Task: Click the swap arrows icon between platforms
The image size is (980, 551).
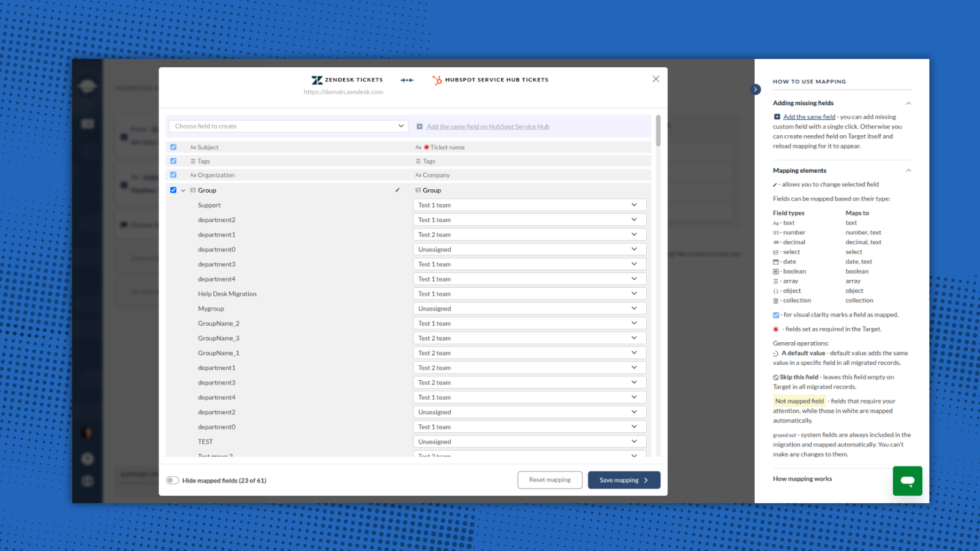Action: tap(407, 80)
